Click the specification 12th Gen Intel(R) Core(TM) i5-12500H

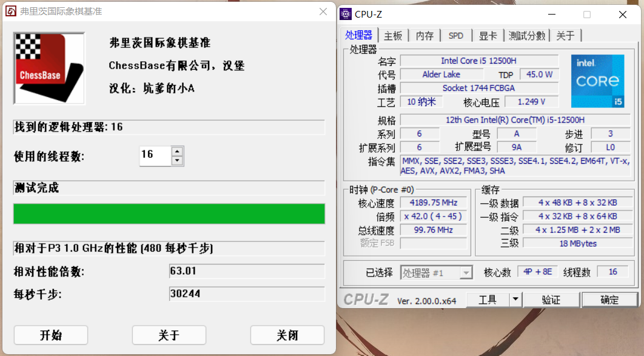(515, 120)
